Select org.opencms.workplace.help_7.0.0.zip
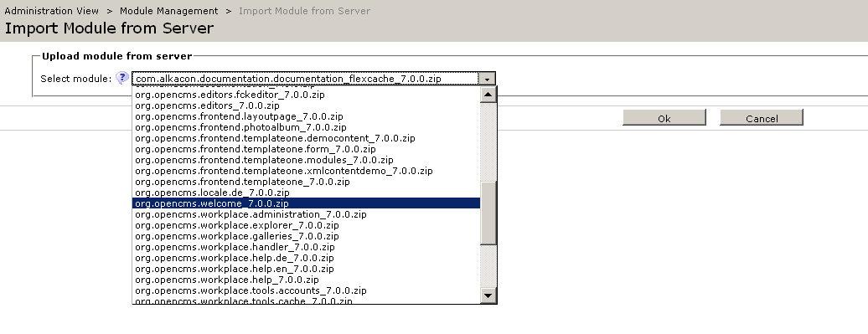The image size is (868, 334). 306,280
